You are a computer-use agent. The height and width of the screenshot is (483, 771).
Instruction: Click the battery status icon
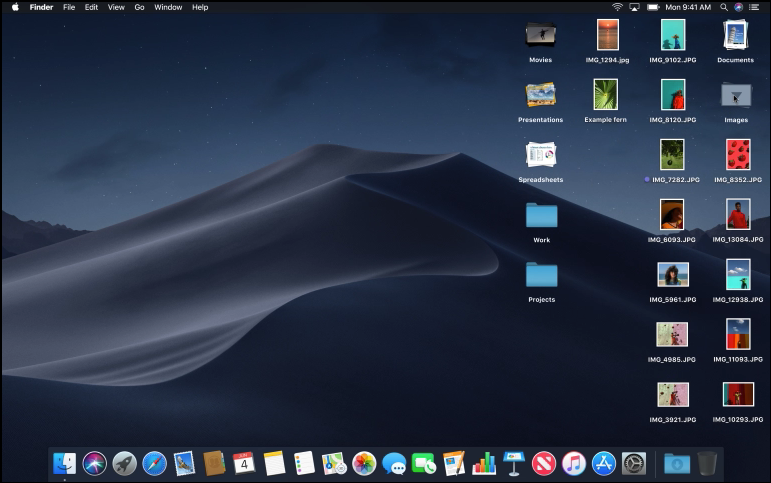coord(653,7)
